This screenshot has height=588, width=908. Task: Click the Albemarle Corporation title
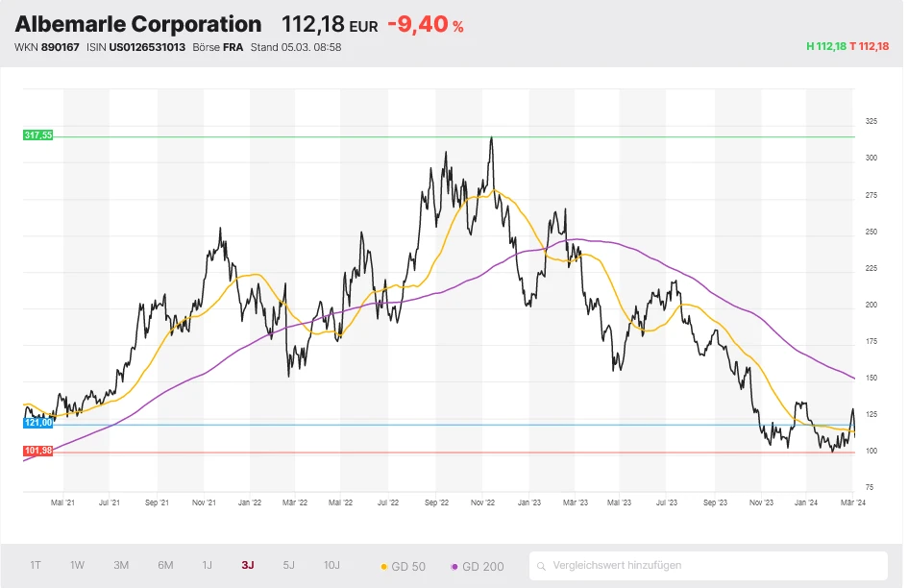(x=138, y=24)
